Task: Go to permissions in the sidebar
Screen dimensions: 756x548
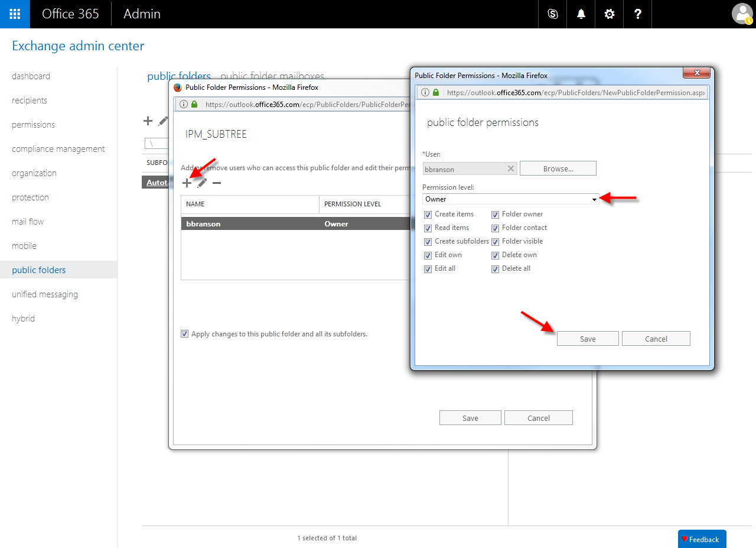Action: (x=33, y=125)
